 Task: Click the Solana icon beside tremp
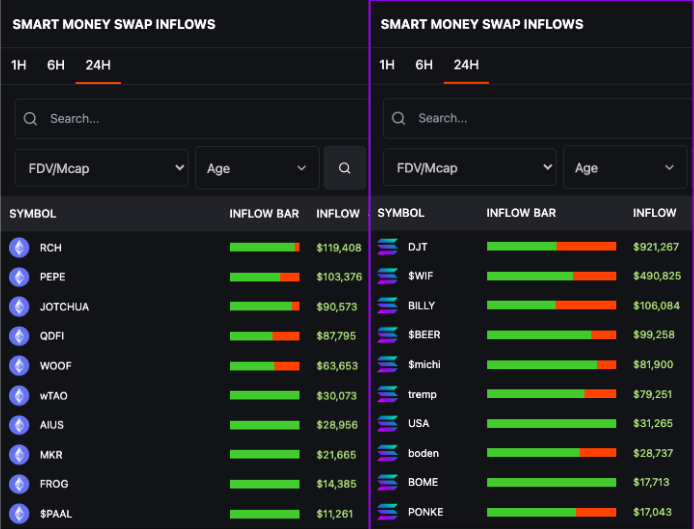387,394
